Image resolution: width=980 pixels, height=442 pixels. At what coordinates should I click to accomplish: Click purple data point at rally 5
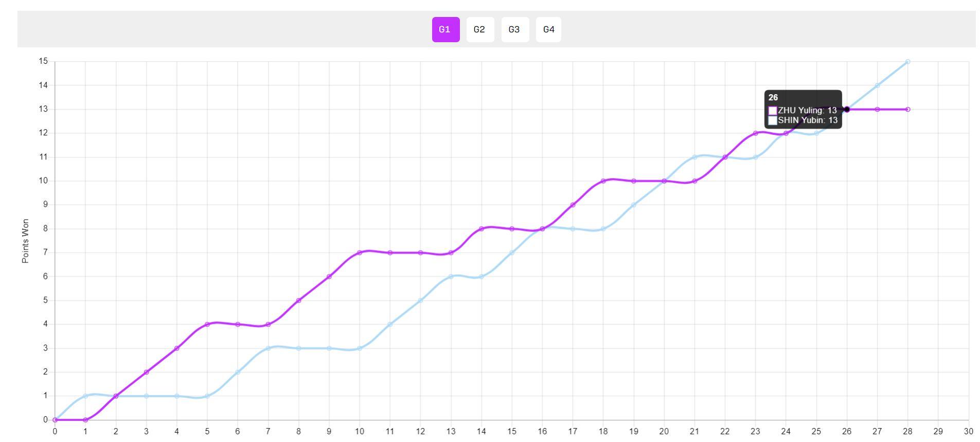pyautogui.click(x=207, y=324)
